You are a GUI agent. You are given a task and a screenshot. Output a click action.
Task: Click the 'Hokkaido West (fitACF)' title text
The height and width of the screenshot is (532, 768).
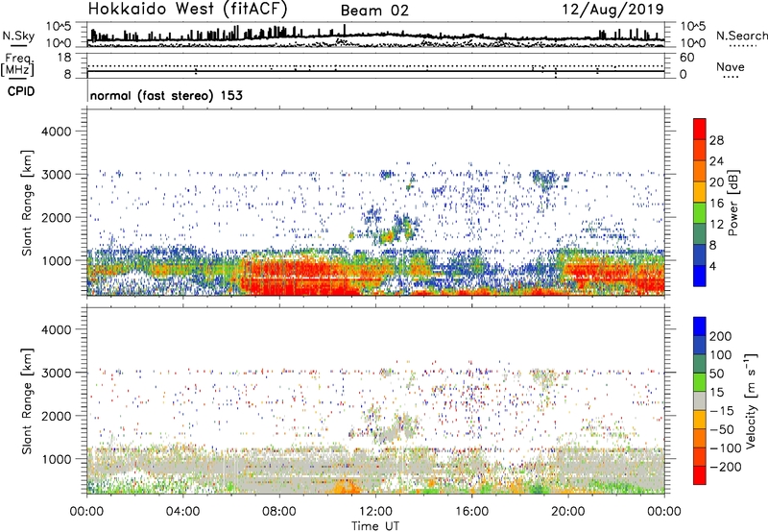click(187, 10)
